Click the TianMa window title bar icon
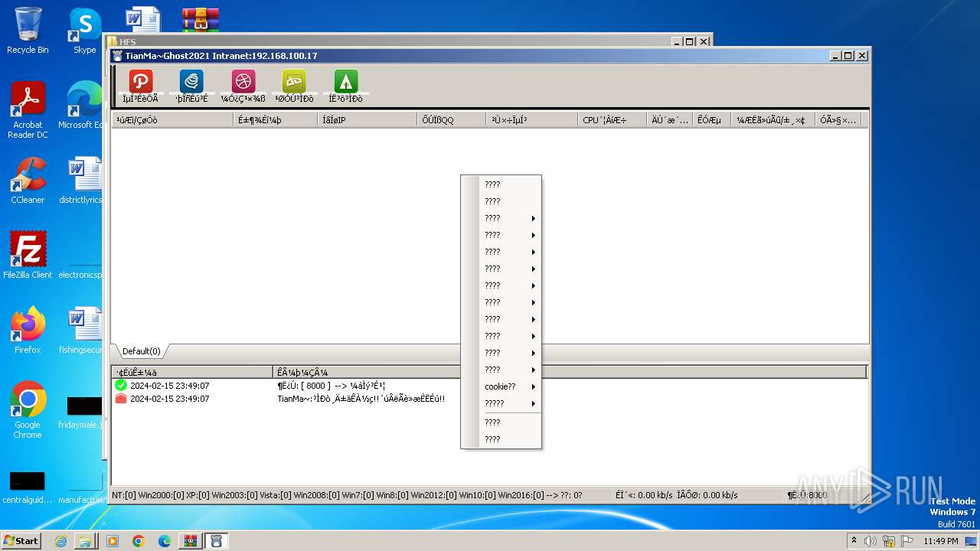This screenshot has height=551, width=980. pyautogui.click(x=117, y=56)
